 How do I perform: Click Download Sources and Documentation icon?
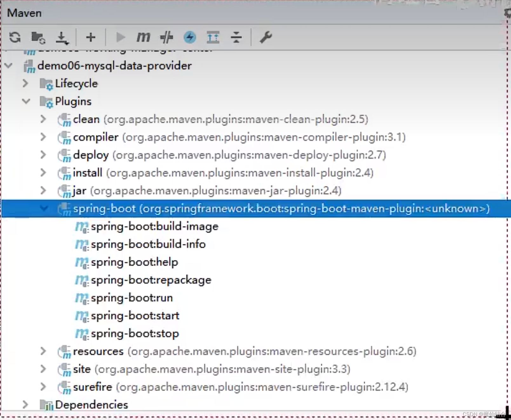62,38
